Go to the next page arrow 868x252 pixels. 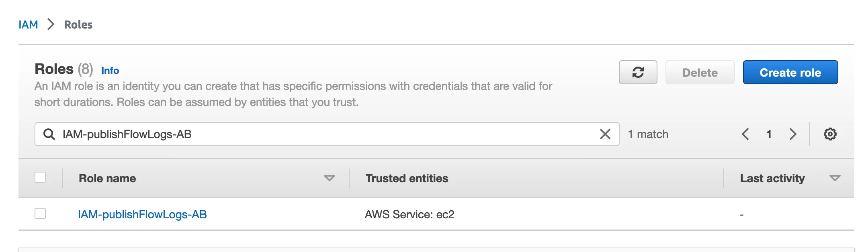pos(792,134)
